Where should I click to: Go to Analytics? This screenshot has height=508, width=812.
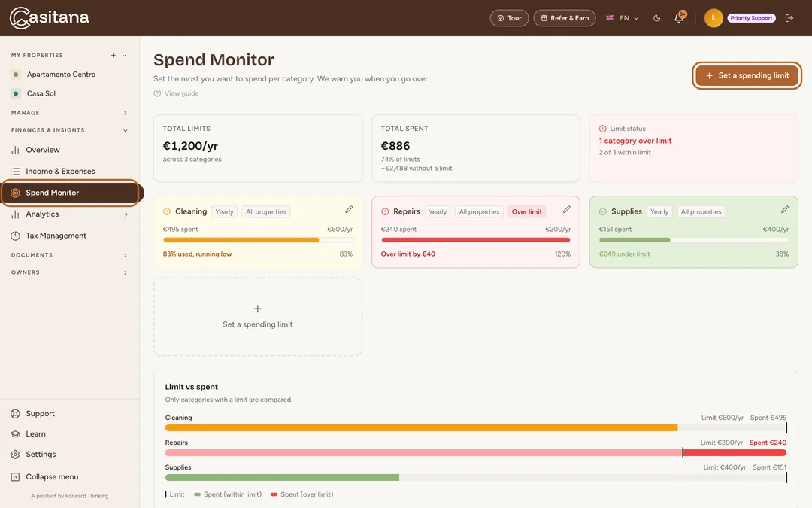[x=42, y=214]
